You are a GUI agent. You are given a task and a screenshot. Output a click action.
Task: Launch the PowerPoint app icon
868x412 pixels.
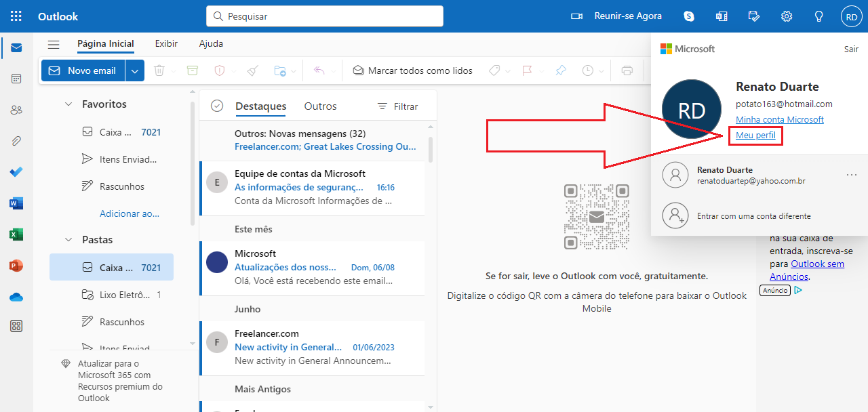(16, 266)
